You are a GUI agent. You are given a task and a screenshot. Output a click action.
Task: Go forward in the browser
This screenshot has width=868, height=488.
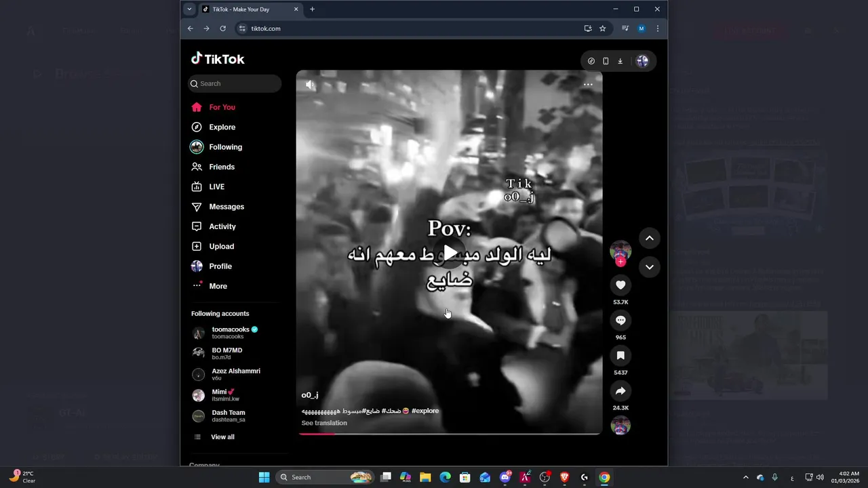pyautogui.click(x=206, y=28)
